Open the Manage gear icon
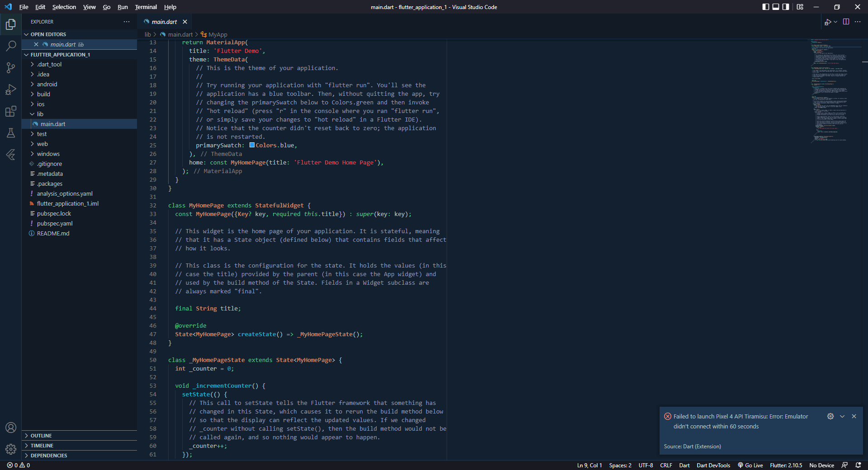Viewport: 868px width, 470px height. pos(11,449)
